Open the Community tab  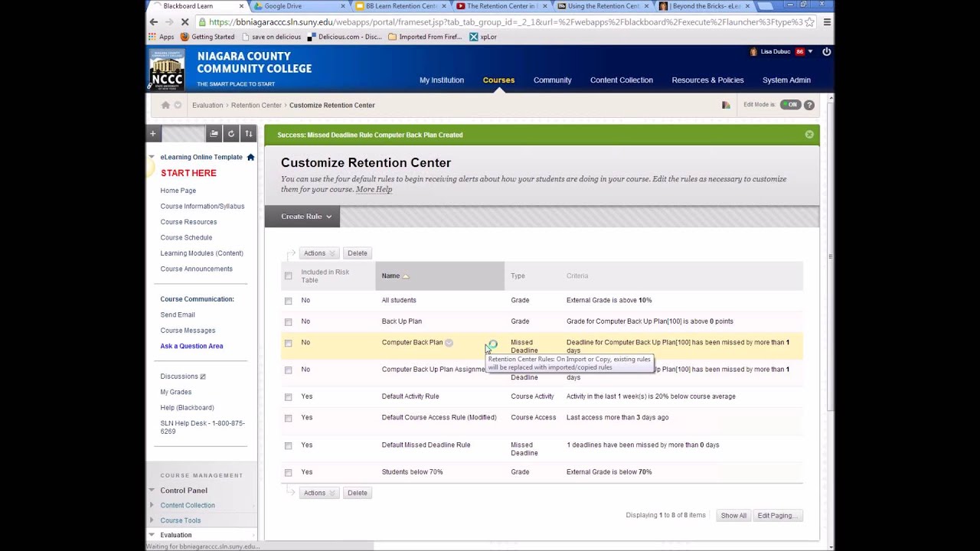553,80
